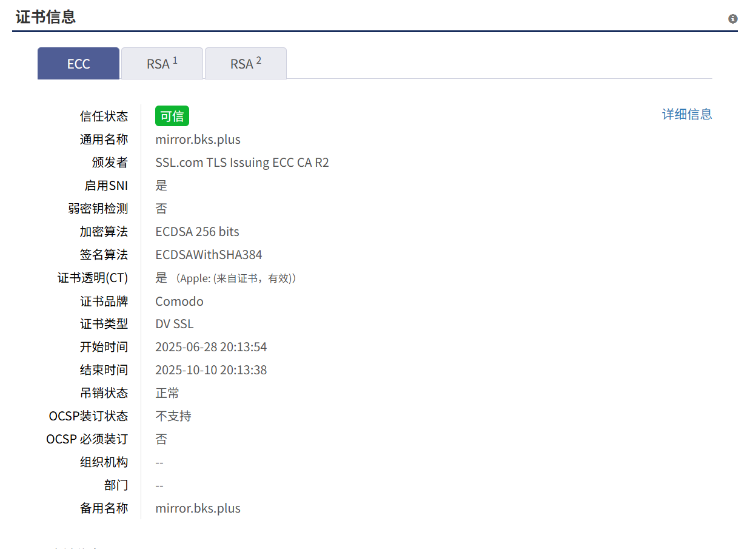Click the 吊销状态 value 正常
Viewport: 756px width, 549px height.
tap(167, 393)
